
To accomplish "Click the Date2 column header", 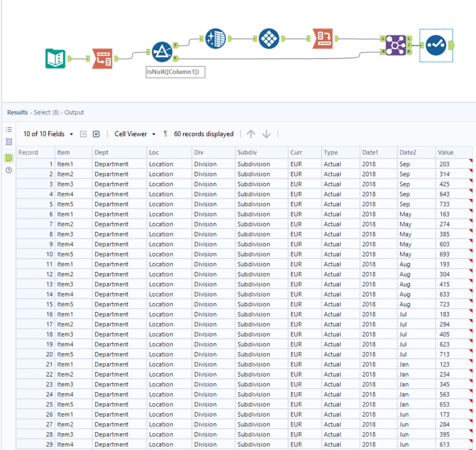I will 416,152.
